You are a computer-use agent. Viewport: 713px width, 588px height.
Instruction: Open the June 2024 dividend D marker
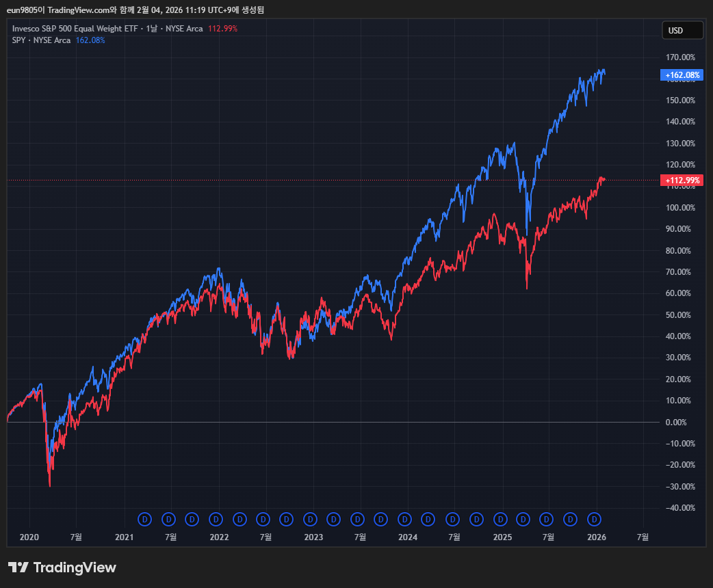[452, 519]
